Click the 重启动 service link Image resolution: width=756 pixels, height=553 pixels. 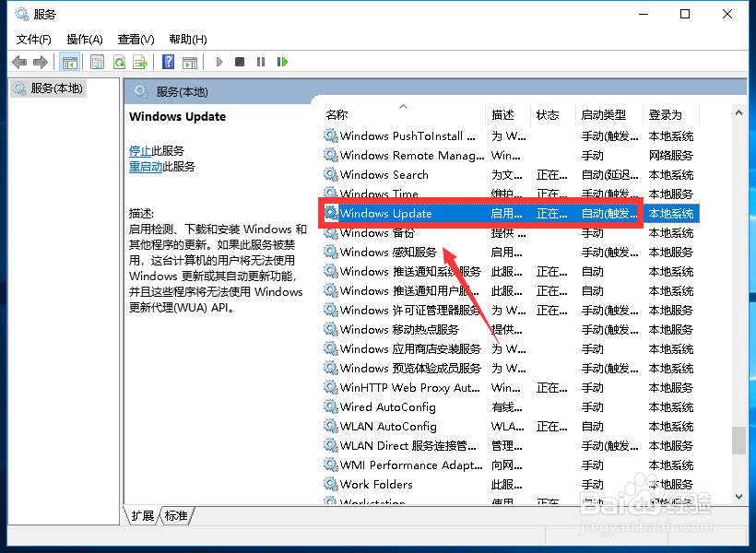(x=146, y=167)
